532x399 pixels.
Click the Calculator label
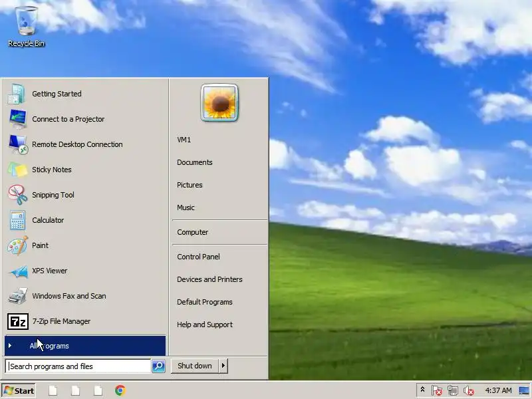[48, 220]
